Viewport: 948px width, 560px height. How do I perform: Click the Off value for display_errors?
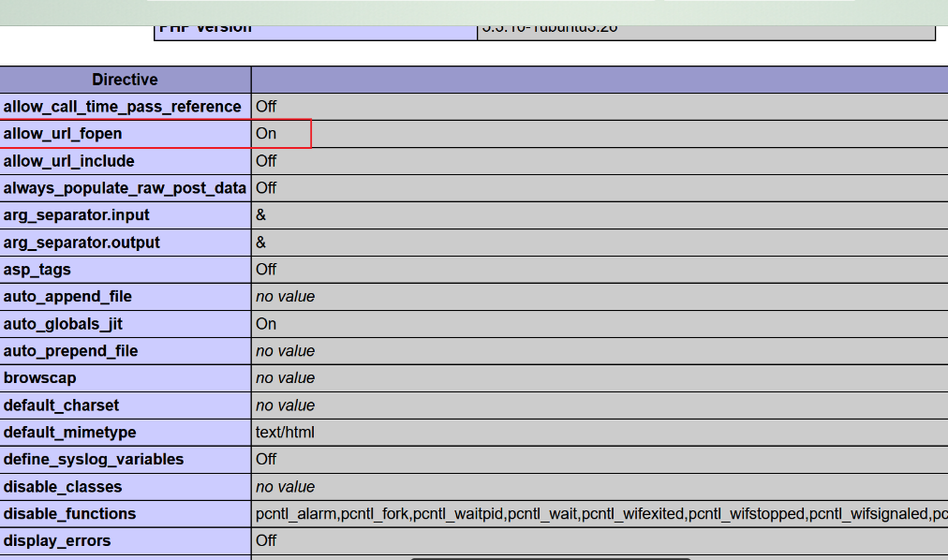coord(266,540)
